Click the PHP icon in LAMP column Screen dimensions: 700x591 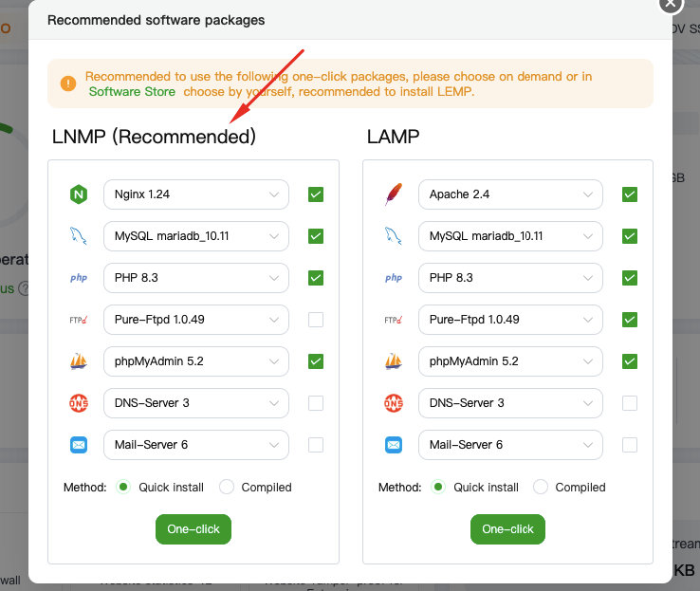pyautogui.click(x=393, y=278)
